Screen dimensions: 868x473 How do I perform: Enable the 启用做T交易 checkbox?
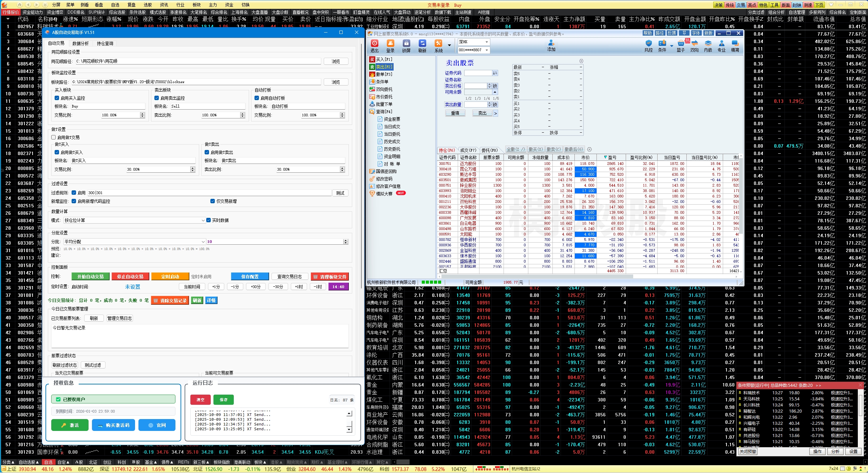point(54,137)
